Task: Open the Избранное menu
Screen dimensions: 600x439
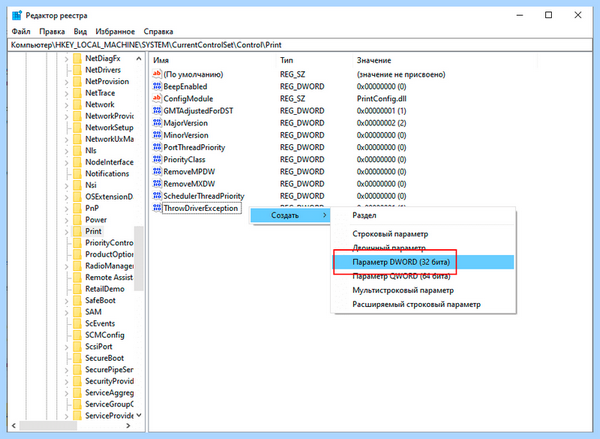Action: click(115, 31)
